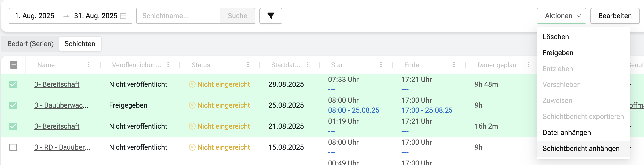This screenshot has width=644, height=165.
Task: Focus the Schichtname search field
Action: [x=178, y=16]
